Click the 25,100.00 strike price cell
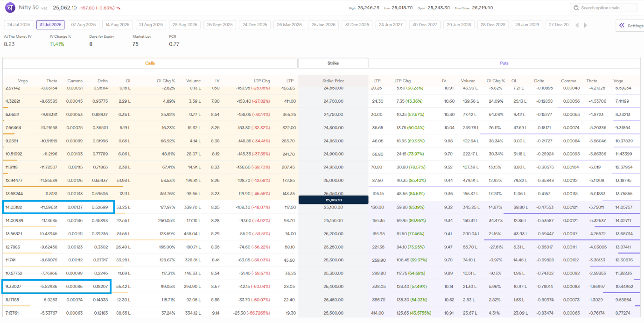 coord(333,207)
